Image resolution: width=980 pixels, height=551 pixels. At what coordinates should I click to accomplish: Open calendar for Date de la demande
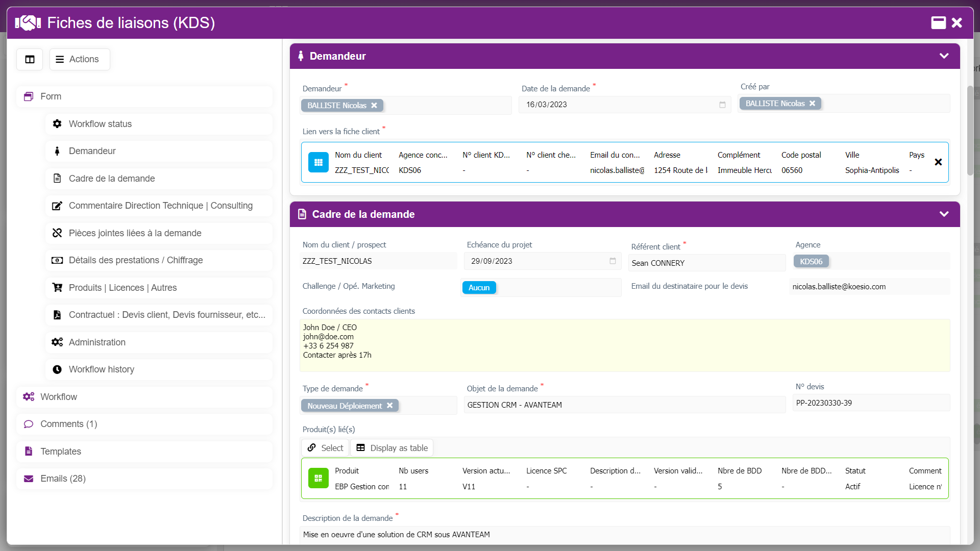[x=722, y=105]
